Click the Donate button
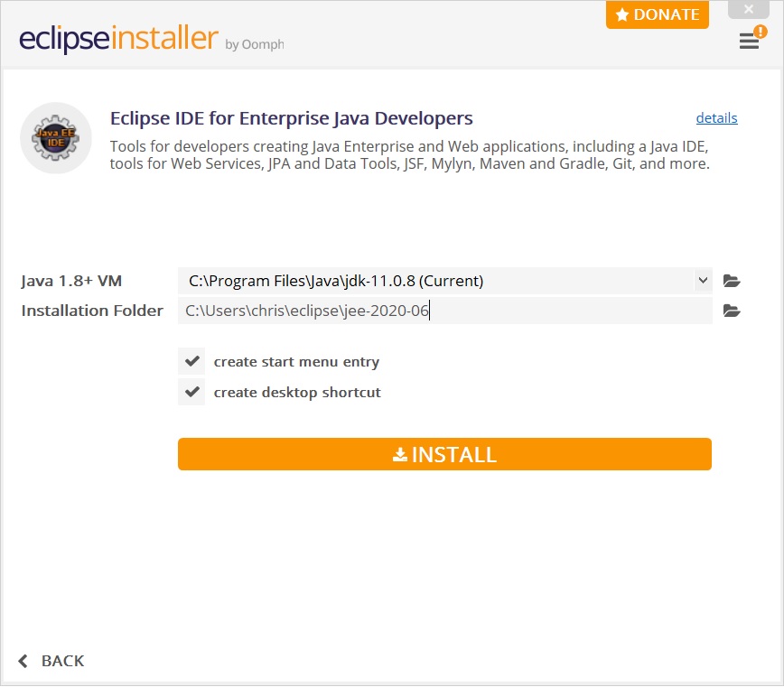Image resolution: width=784 pixels, height=687 pixels. [657, 14]
